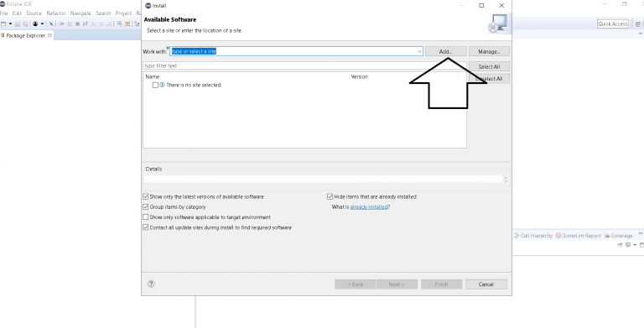
Task: Open the 'already installed' link
Action: pos(369,206)
